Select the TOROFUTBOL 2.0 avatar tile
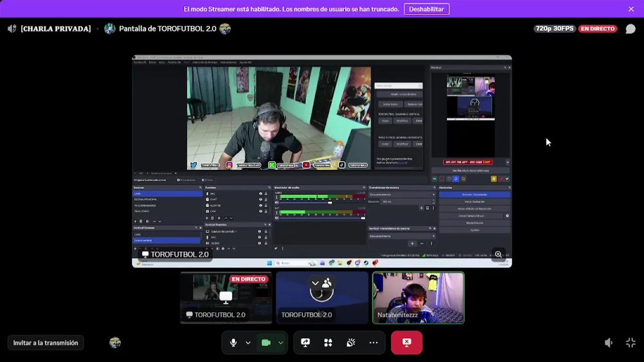 [x=322, y=298]
